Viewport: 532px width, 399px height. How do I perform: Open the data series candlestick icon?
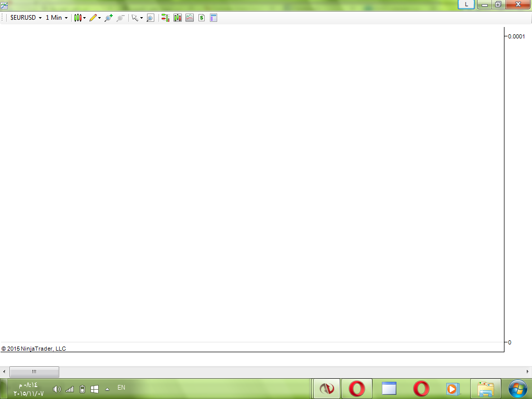click(178, 18)
